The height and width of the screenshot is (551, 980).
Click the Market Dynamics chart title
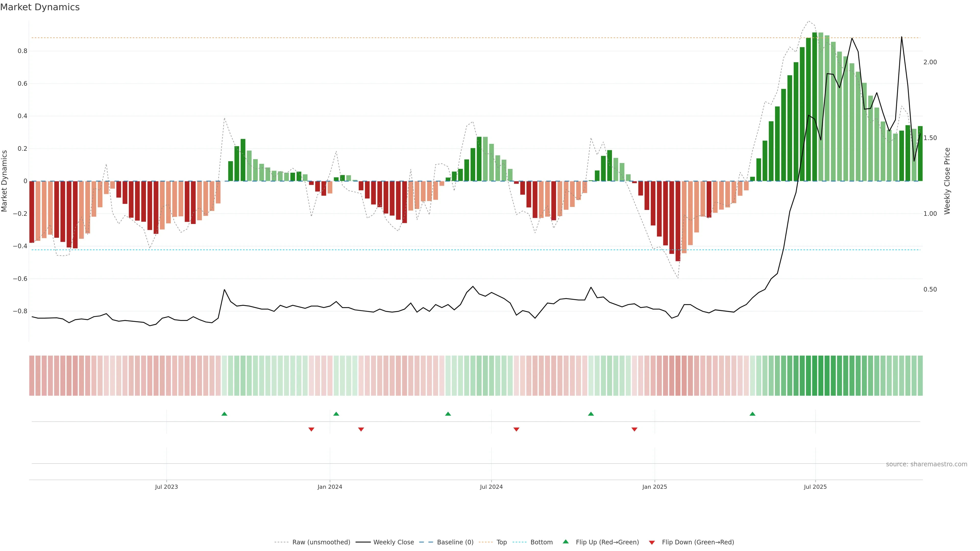pos(40,7)
